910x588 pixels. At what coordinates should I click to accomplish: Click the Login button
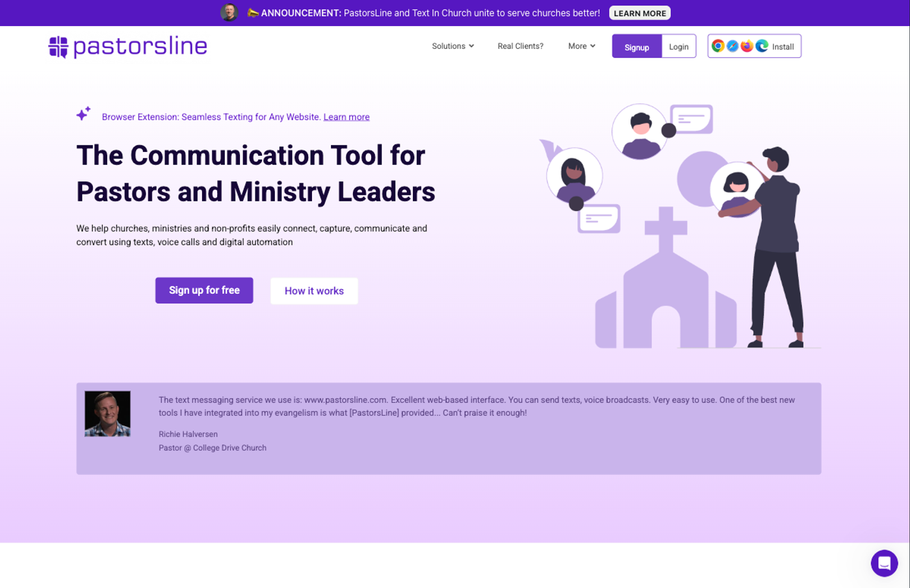[679, 47]
